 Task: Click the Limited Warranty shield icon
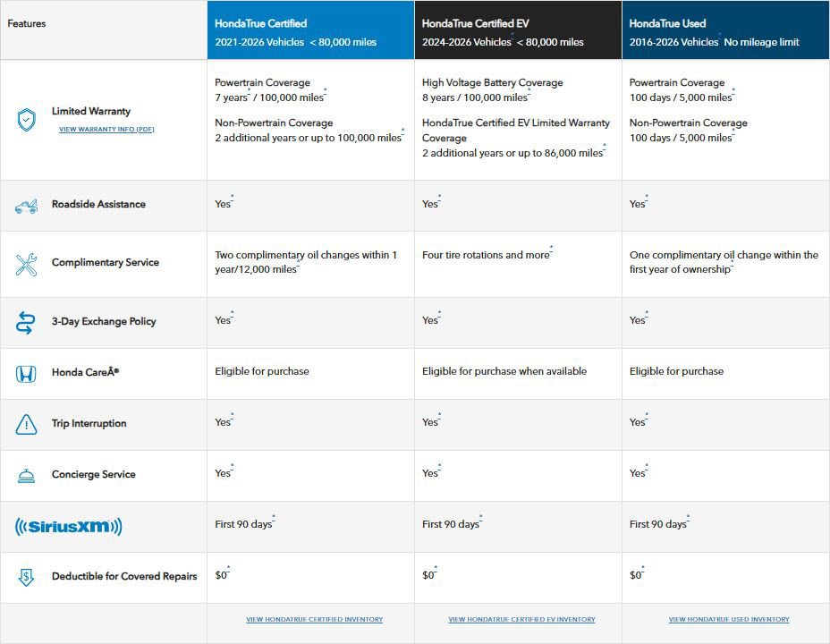click(x=27, y=120)
